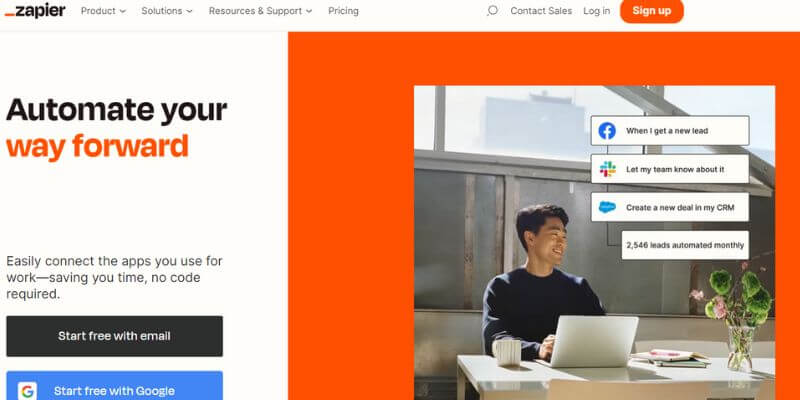Click Start free with email
Viewport: 800px width, 400px height.
click(114, 336)
